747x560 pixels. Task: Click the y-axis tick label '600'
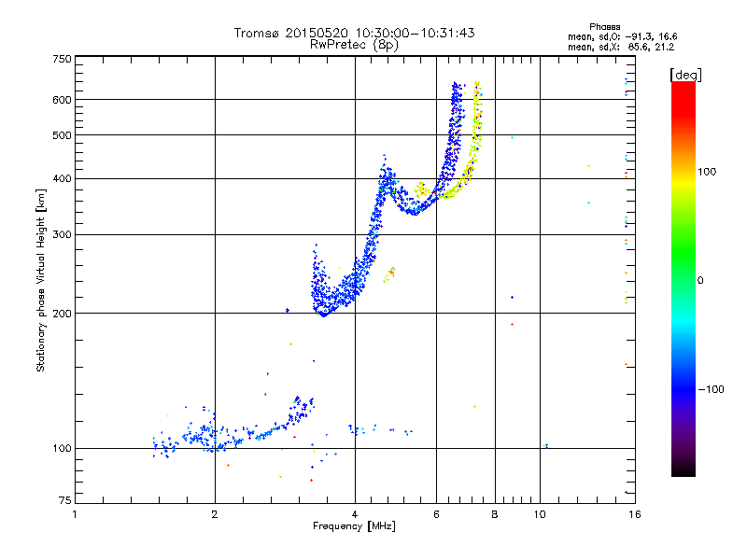point(63,100)
